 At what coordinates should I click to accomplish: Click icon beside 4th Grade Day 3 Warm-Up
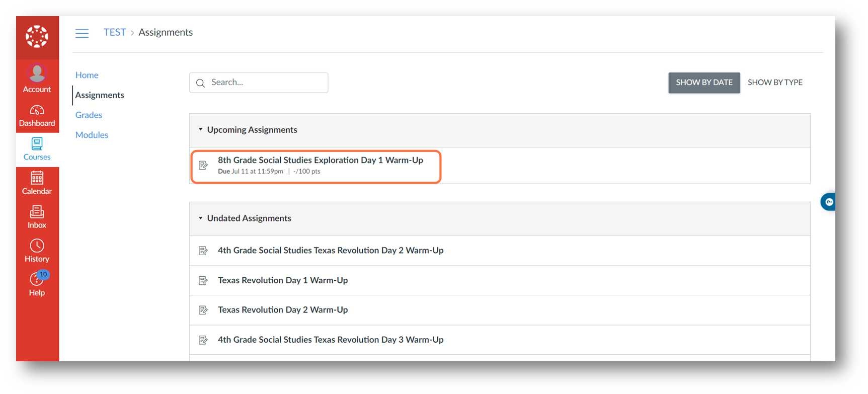click(203, 340)
